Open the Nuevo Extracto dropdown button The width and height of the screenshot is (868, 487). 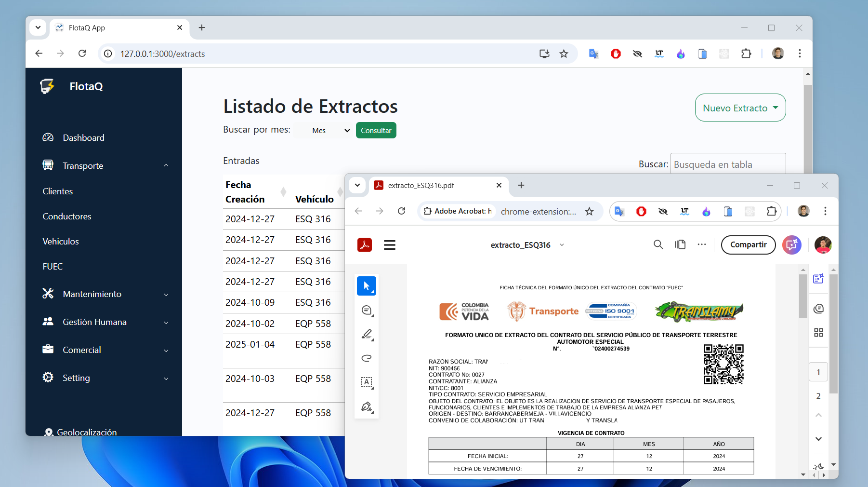pos(740,108)
